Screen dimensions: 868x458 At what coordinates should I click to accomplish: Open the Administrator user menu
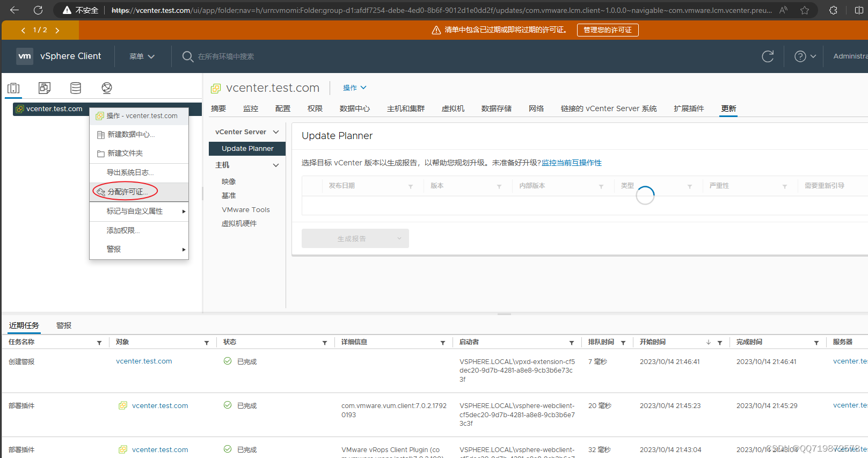tap(850, 56)
